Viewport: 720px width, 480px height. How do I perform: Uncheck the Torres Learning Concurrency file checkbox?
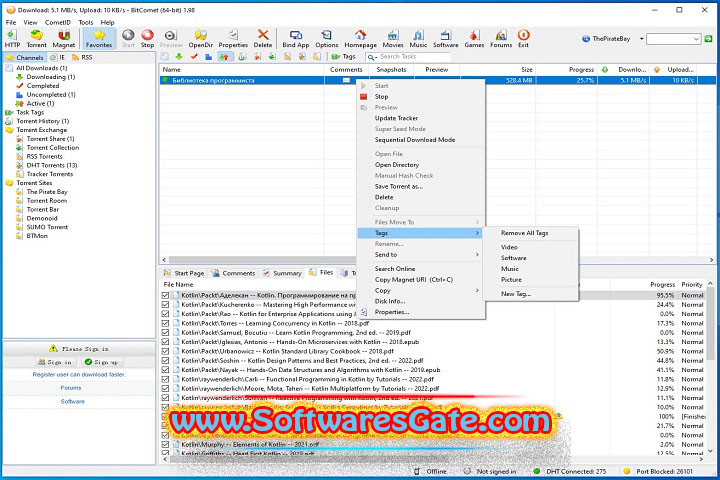[x=165, y=323]
